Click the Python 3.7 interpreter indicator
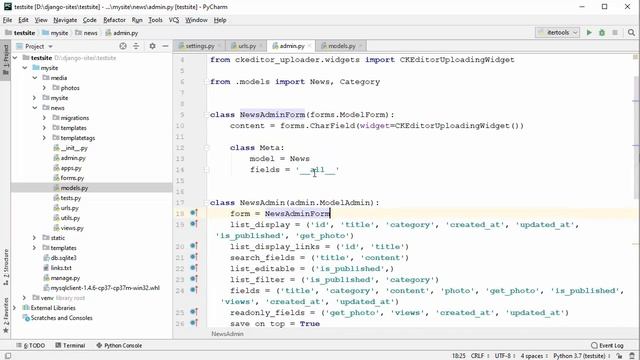 click(x=581, y=356)
